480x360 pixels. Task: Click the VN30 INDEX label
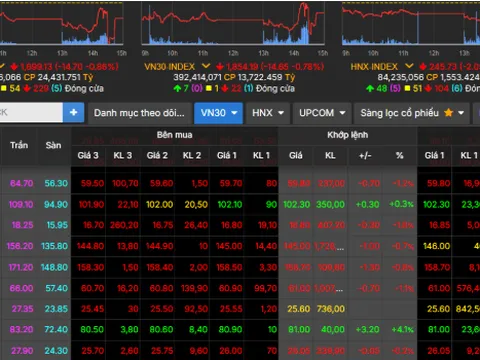tap(170, 67)
